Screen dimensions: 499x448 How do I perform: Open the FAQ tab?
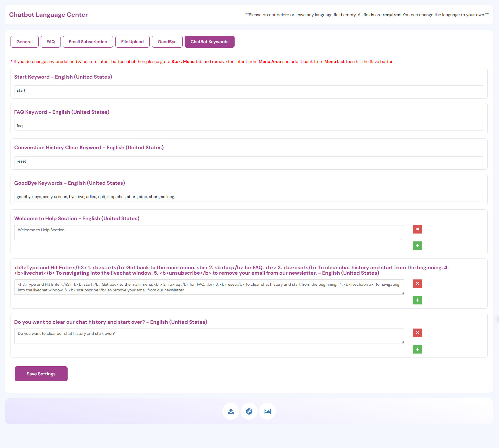(x=51, y=42)
